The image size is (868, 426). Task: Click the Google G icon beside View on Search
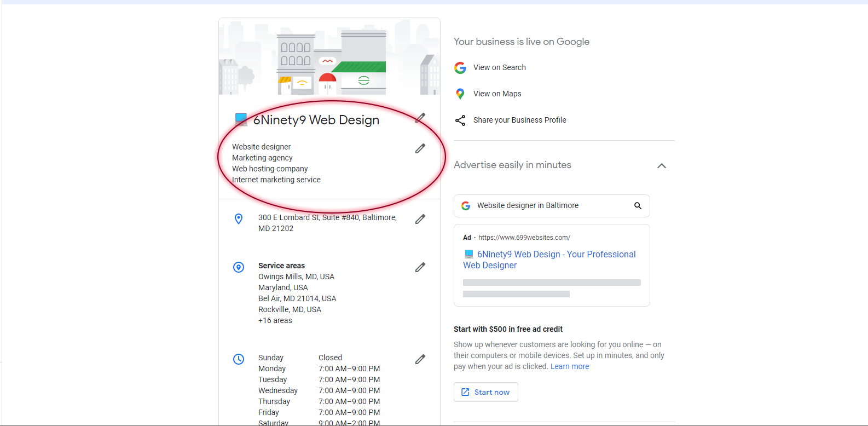tap(460, 67)
